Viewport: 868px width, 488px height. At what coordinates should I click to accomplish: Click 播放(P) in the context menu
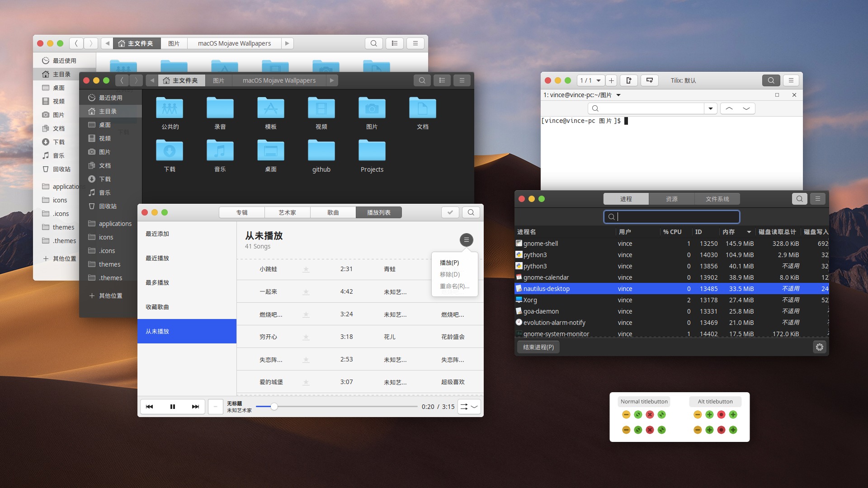pos(449,262)
